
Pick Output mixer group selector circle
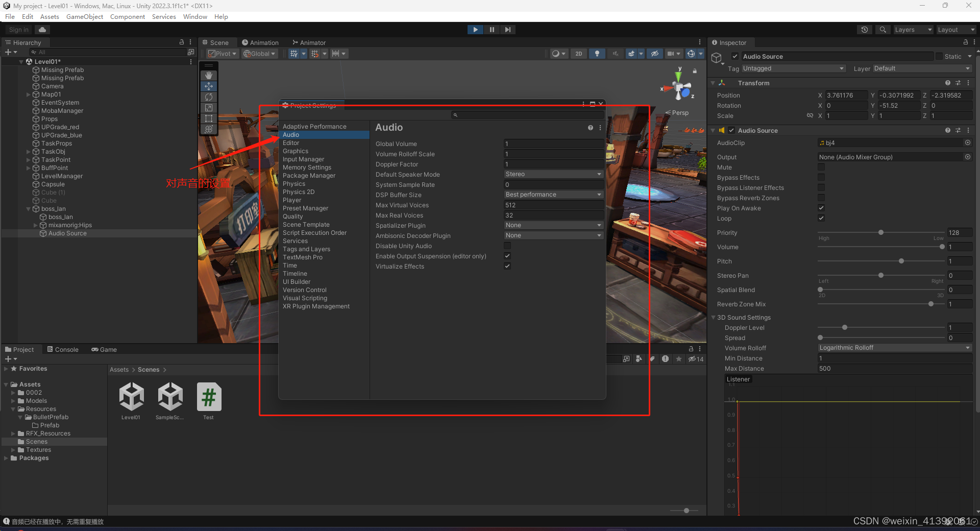pyautogui.click(x=967, y=157)
